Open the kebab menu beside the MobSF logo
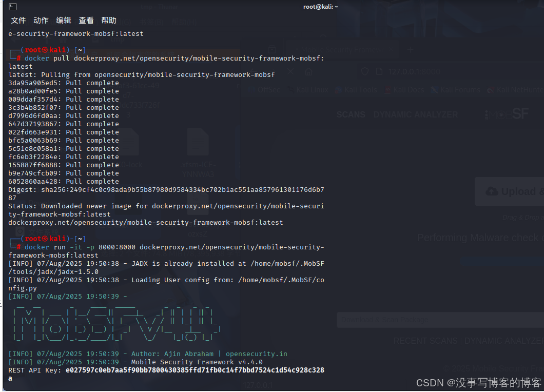This screenshot has height=392, width=544. pyautogui.click(x=486, y=114)
